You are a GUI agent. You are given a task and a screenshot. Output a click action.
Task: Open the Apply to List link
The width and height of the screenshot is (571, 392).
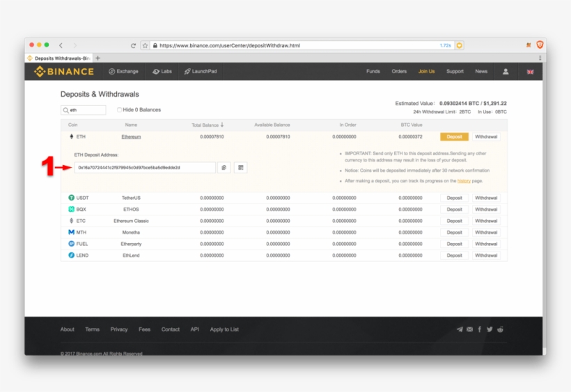pyautogui.click(x=224, y=329)
